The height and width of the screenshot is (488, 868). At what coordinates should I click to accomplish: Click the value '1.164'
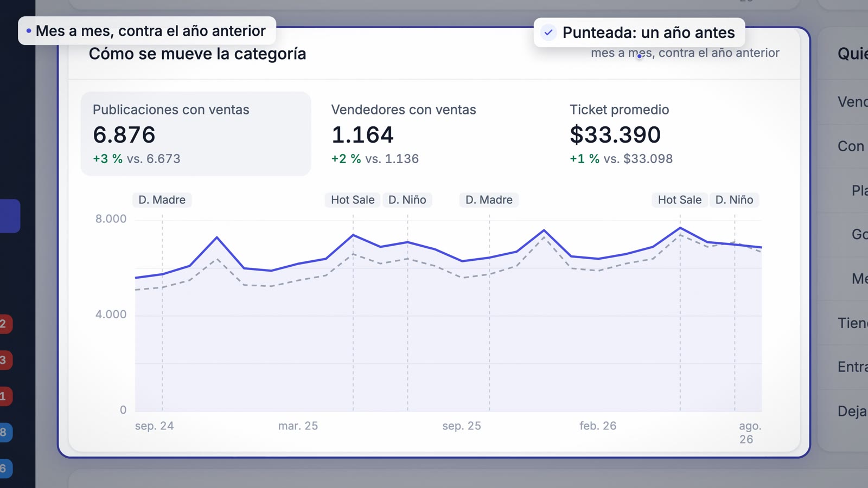pos(362,134)
